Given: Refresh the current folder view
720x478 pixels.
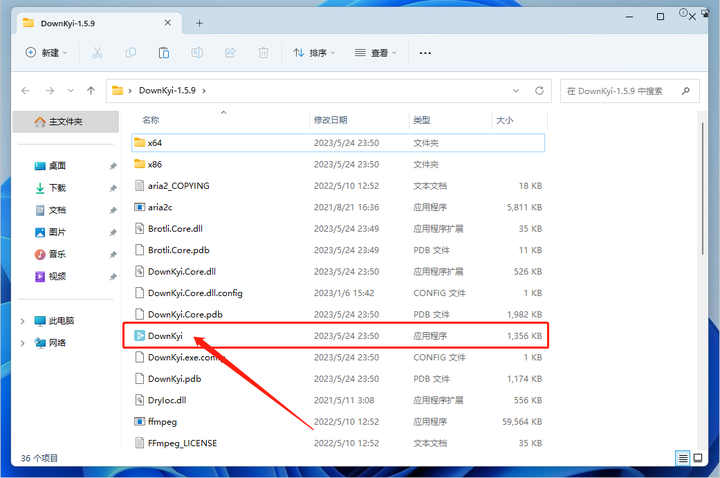Looking at the screenshot, I should point(540,90).
